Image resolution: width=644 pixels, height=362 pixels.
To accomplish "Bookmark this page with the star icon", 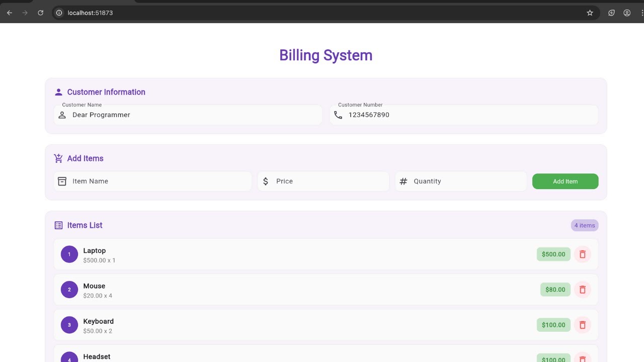I will point(590,13).
